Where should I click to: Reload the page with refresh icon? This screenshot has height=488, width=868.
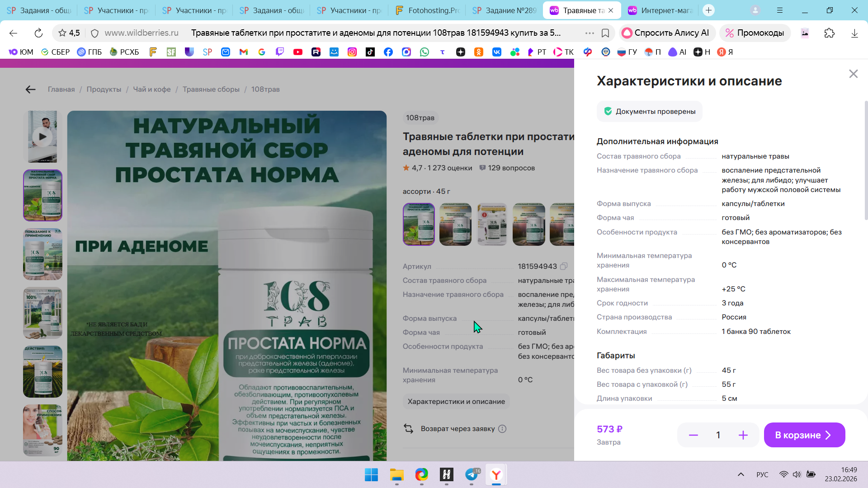pos(38,33)
